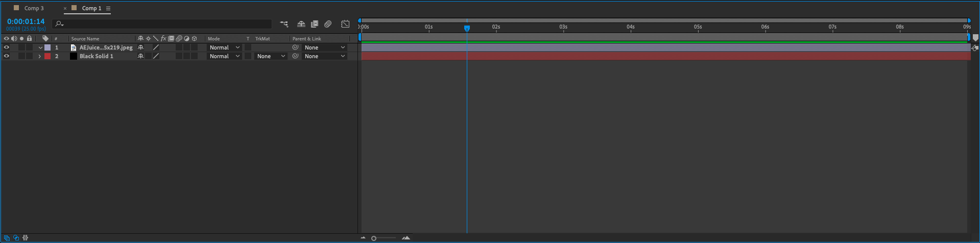The height and width of the screenshot is (243, 980).
Task: Click the pick whip for Black Solid 1
Action: coord(295,56)
